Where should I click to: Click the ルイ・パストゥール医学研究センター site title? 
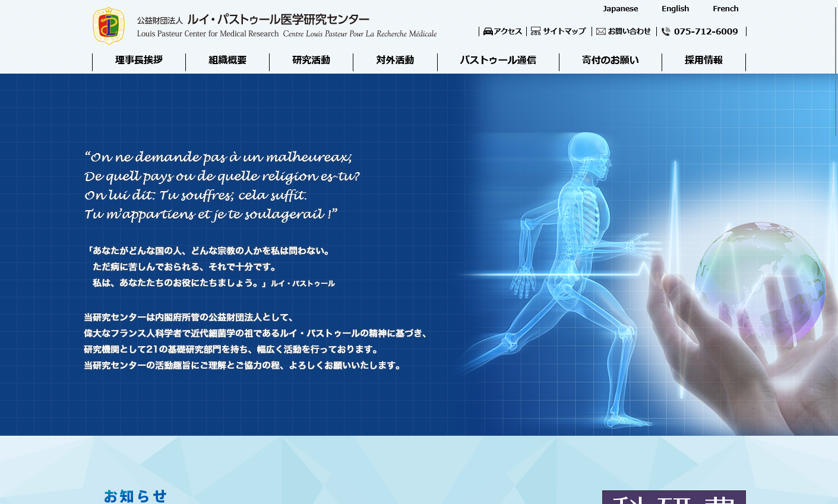click(x=278, y=20)
